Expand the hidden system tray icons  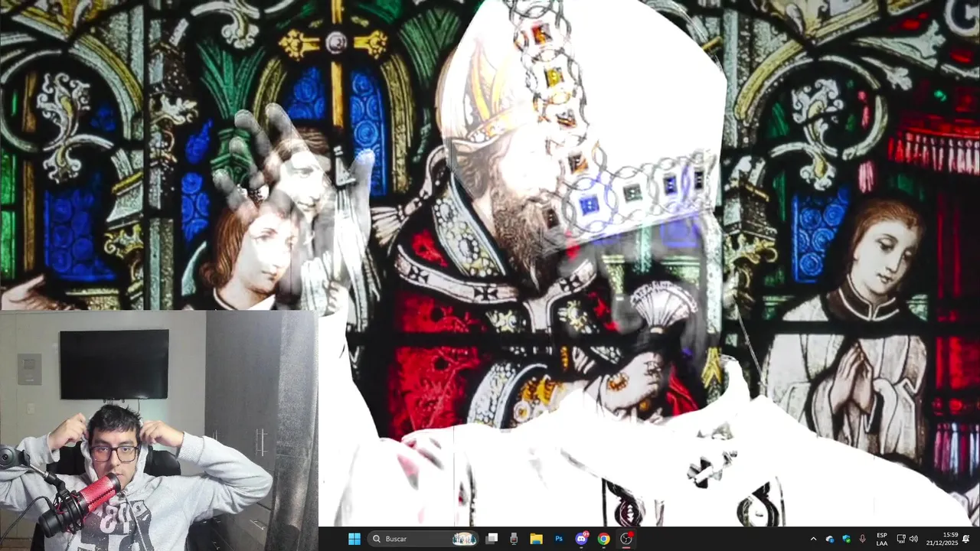pyautogui.click(x=813, y=539)
